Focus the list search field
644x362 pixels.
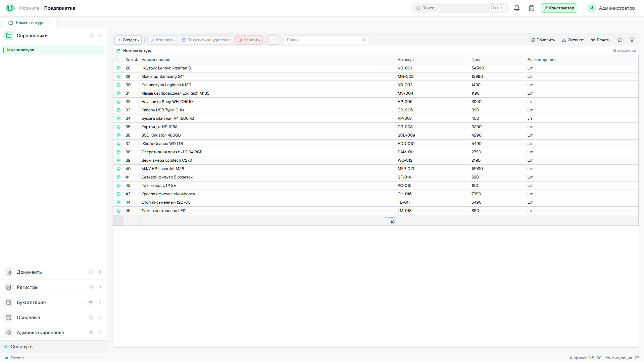point(326,40)
